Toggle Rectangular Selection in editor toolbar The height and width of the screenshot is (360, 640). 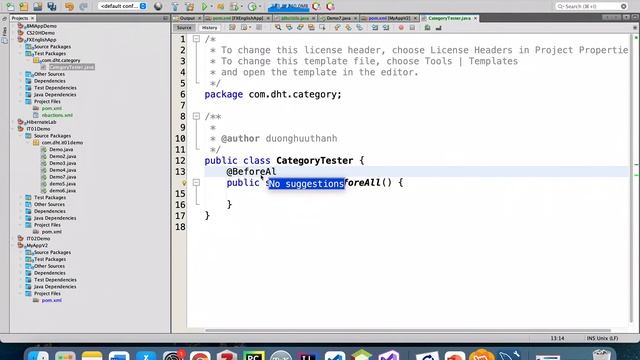tap(322, 28)
